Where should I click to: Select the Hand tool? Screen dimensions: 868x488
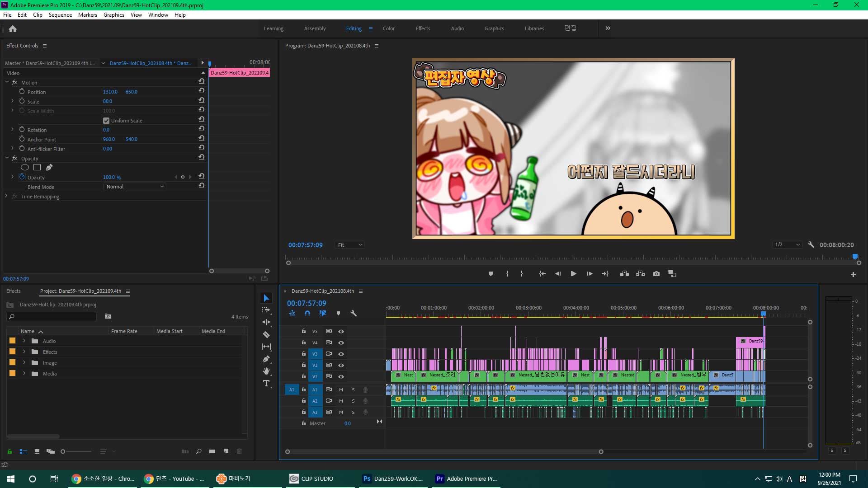click(x=266, y=371)
